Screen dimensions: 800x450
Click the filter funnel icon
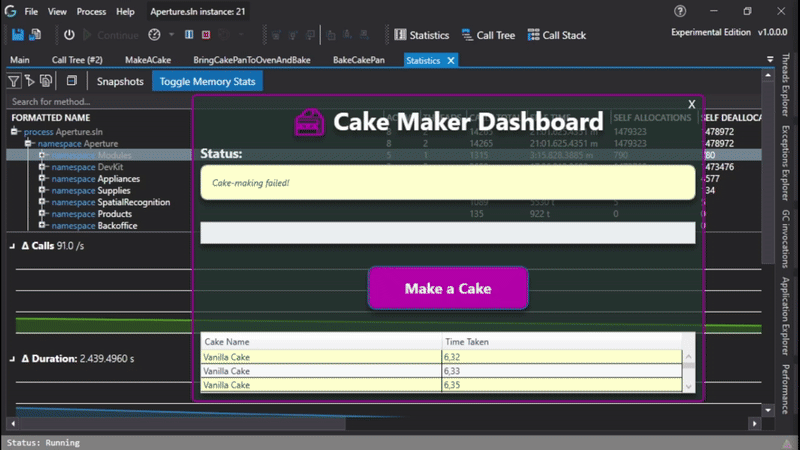click(14, 81)
